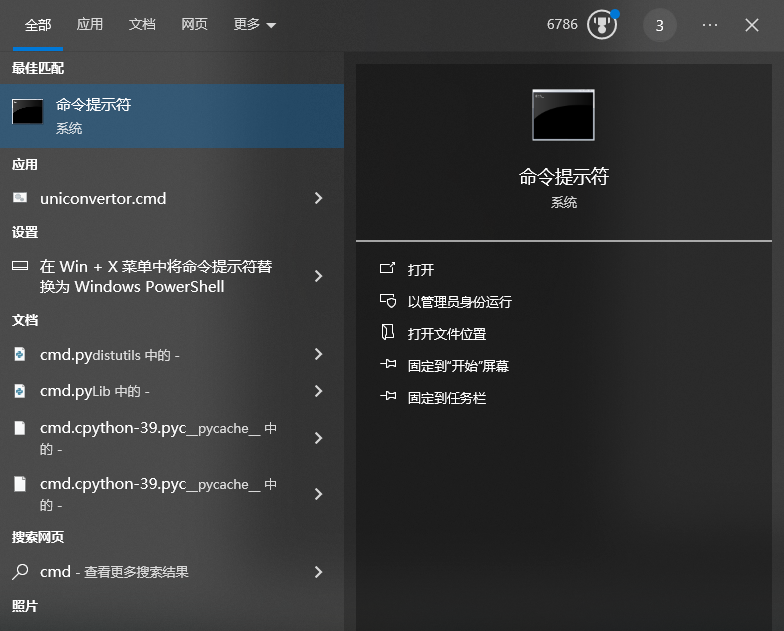
Task: Open the Win + X 菜单 PowerShell setting
Action: tap(172, 276)
